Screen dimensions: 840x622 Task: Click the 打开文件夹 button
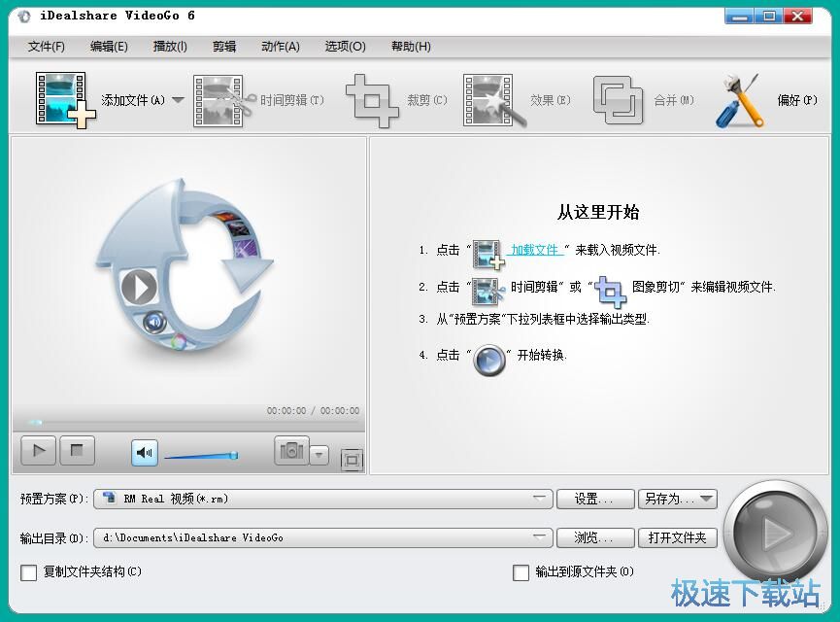click(x=677, y=537)
